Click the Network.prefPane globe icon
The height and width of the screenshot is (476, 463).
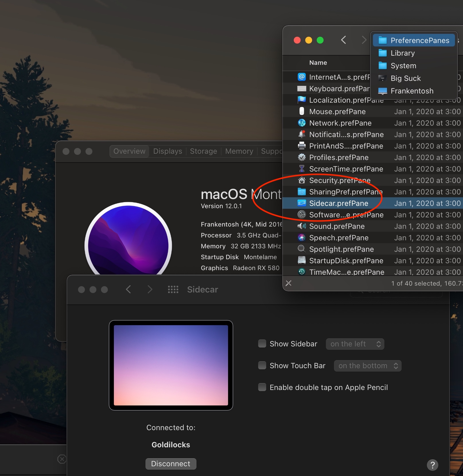click(x=301, y=123)
